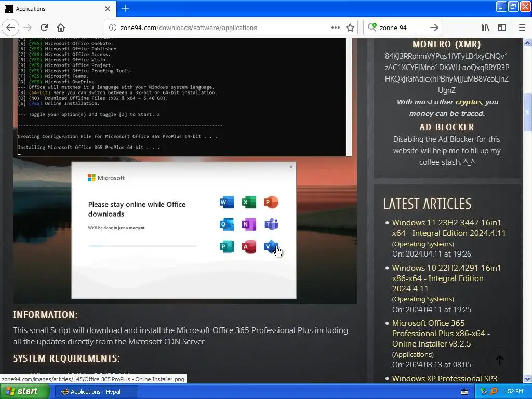Toggle the sidebar view icon
The height and width of the screenshot is (399, 532).
tap(502, 28)
